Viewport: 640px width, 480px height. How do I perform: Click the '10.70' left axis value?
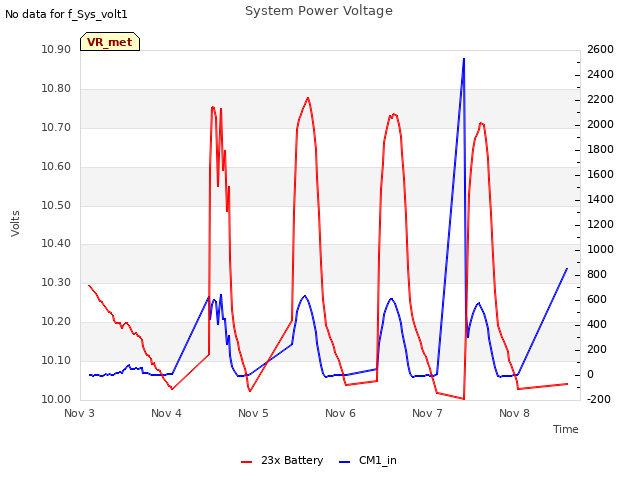coord(56,128)
